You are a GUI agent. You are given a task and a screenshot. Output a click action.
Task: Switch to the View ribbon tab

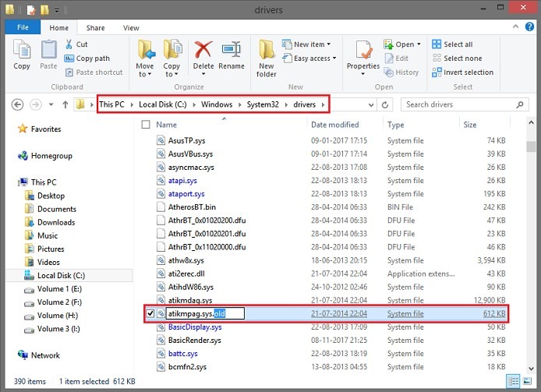[131, 28]
